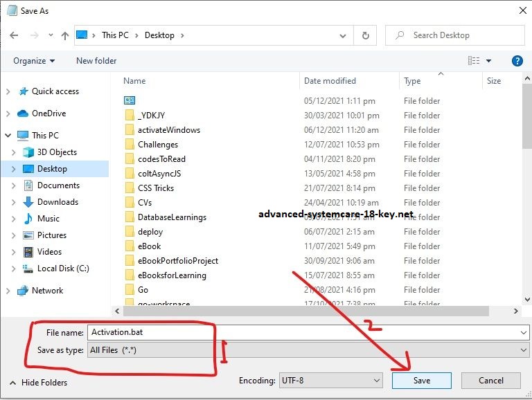Collapse the This PC tree node
This screenshot has height=400, width=532.
pos(8,136)
